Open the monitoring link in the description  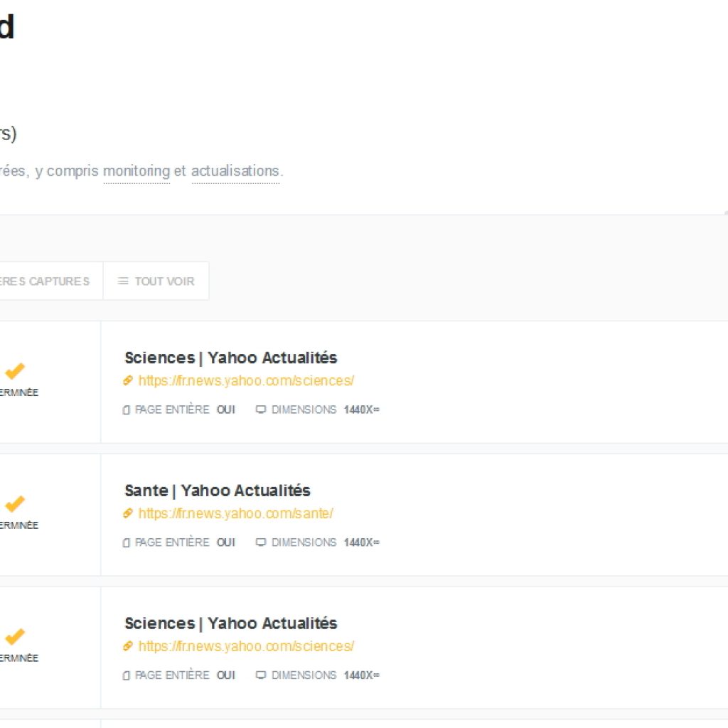(136, 171)
